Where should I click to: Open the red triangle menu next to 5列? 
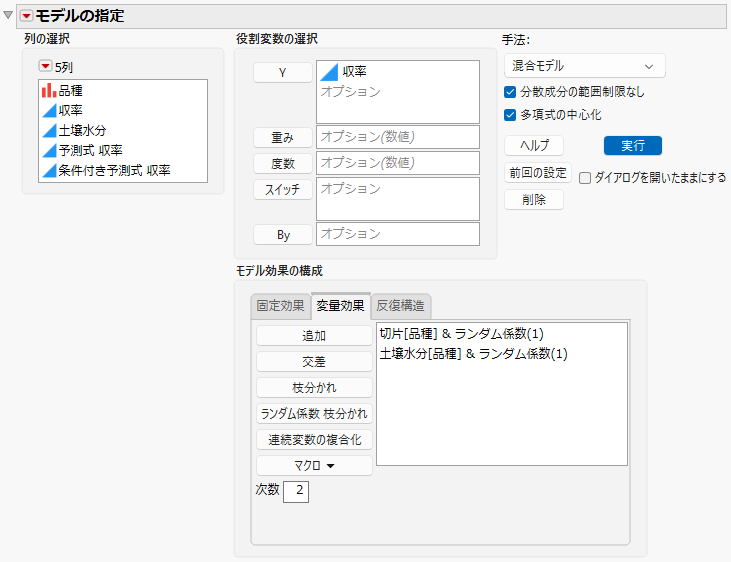coord(45,67)
